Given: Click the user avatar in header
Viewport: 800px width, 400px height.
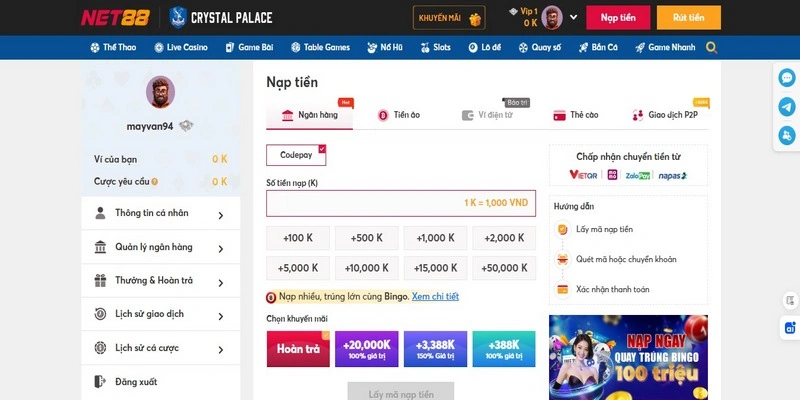Looking at the screenshot, I should click(552, 17).
